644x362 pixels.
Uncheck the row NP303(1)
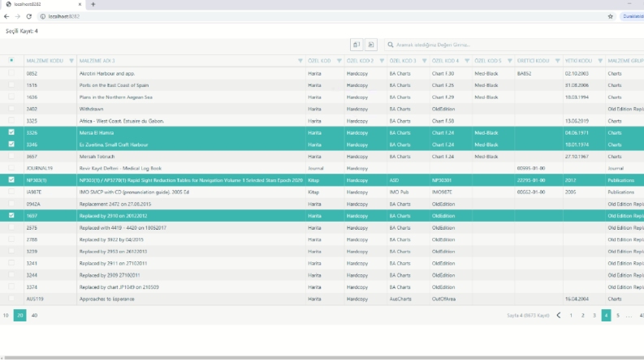[x=11, y=179]
